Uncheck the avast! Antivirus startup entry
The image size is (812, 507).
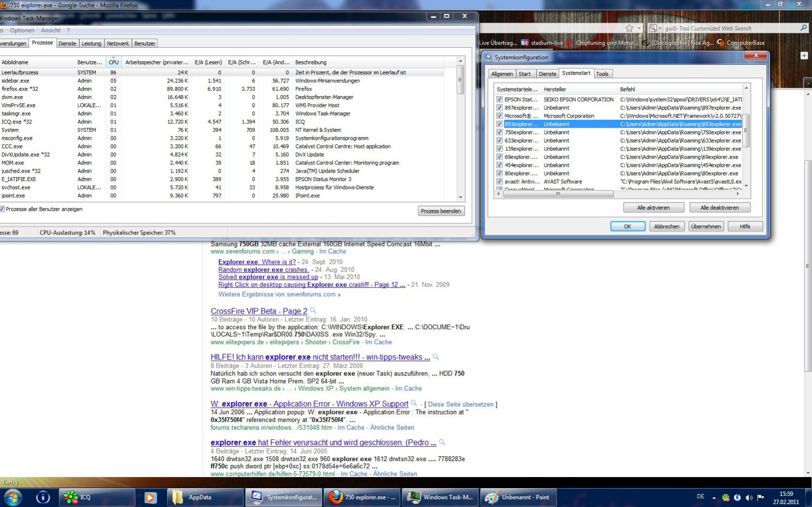click(500, 182)
